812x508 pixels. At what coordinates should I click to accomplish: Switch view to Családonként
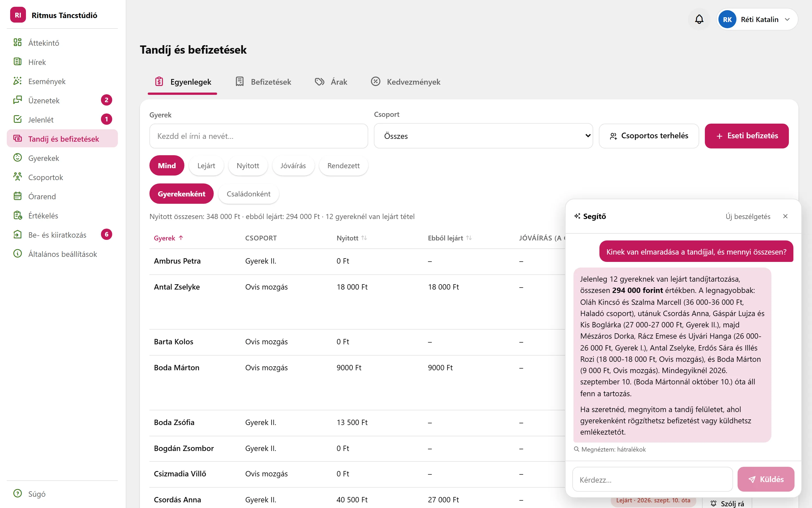[249, 194]
